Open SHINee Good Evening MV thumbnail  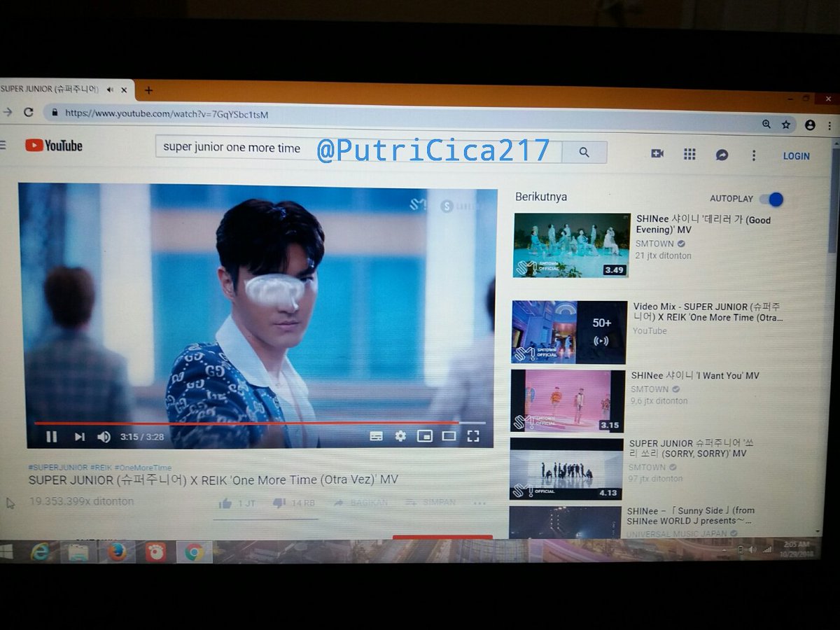click(x=571, y=245)
